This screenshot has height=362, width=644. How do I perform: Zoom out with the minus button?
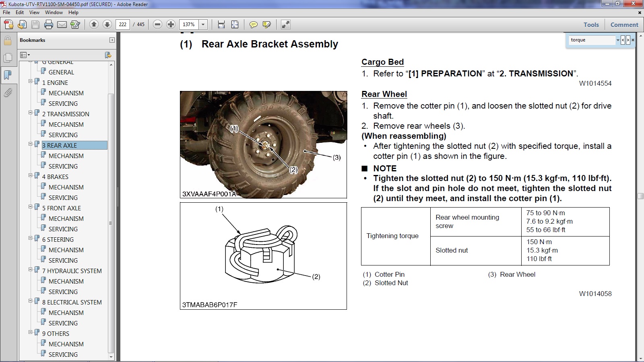158,25
